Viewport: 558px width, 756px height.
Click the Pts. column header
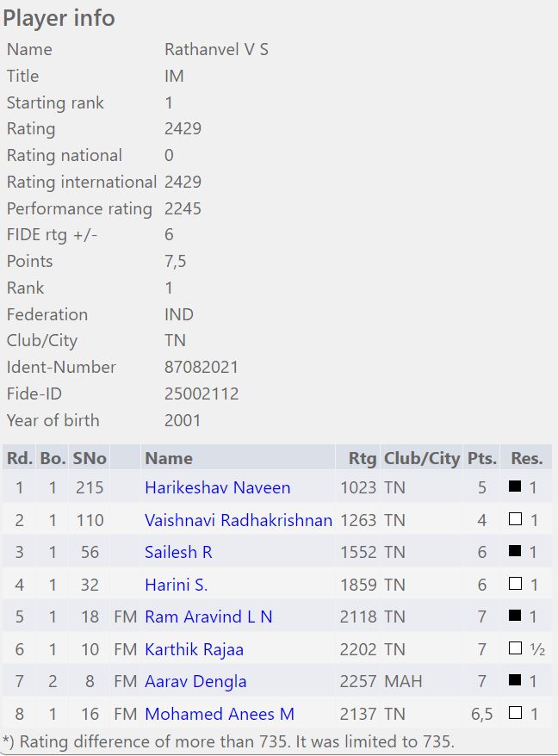pos(481,458)
